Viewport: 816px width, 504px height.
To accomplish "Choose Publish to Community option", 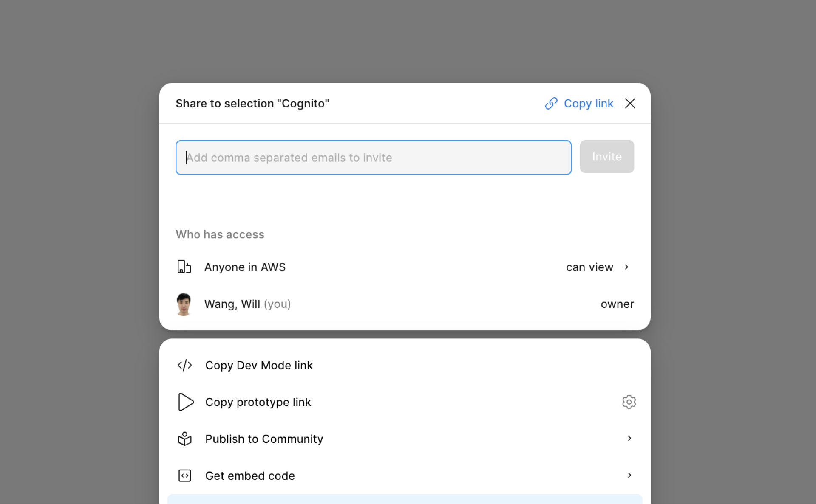I will [264, 439].
